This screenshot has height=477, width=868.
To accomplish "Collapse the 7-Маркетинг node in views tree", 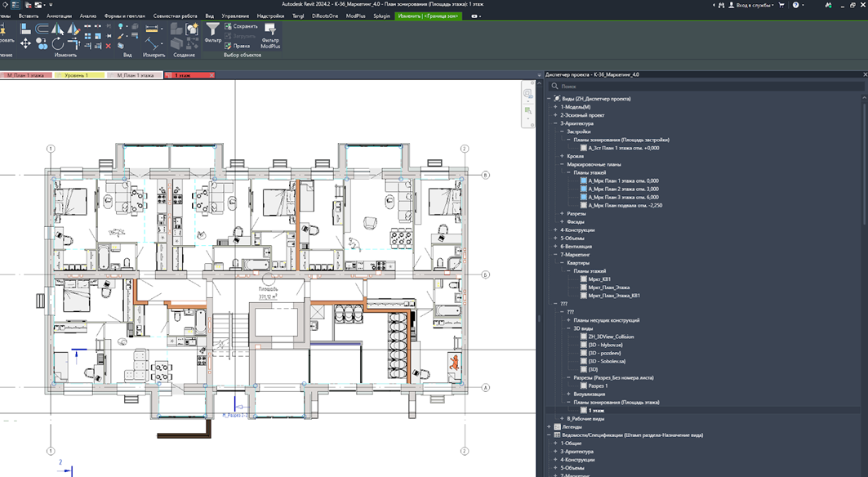I will point(555,254).
